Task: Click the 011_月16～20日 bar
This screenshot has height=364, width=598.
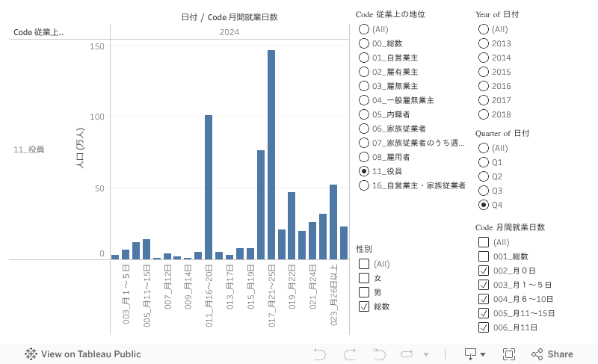Action: point(209,187)
